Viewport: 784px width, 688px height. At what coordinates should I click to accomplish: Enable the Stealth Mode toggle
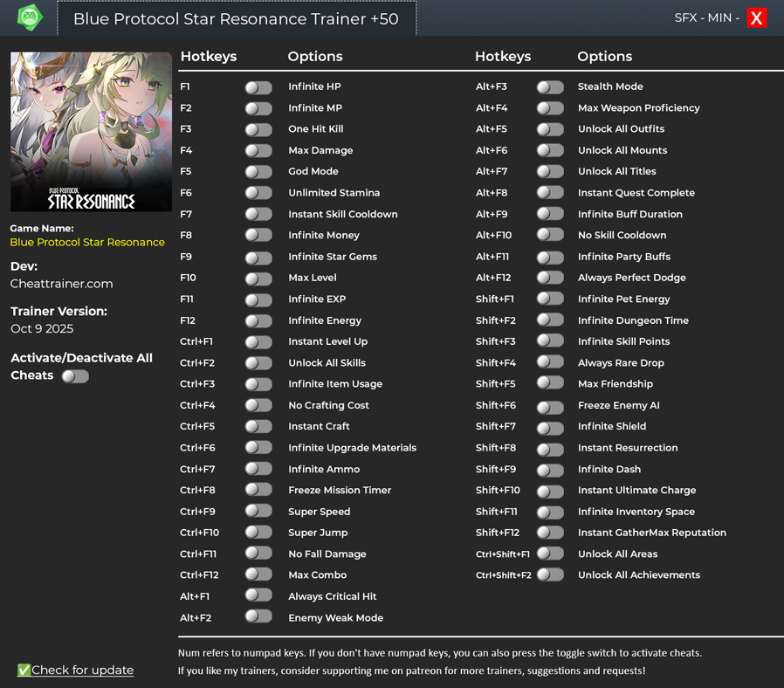[550, 87]
